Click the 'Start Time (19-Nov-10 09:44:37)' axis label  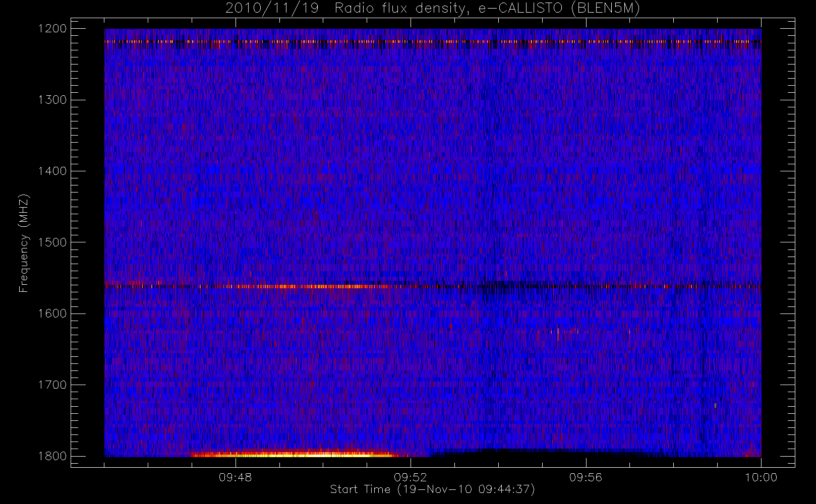(x=432, y=489)
